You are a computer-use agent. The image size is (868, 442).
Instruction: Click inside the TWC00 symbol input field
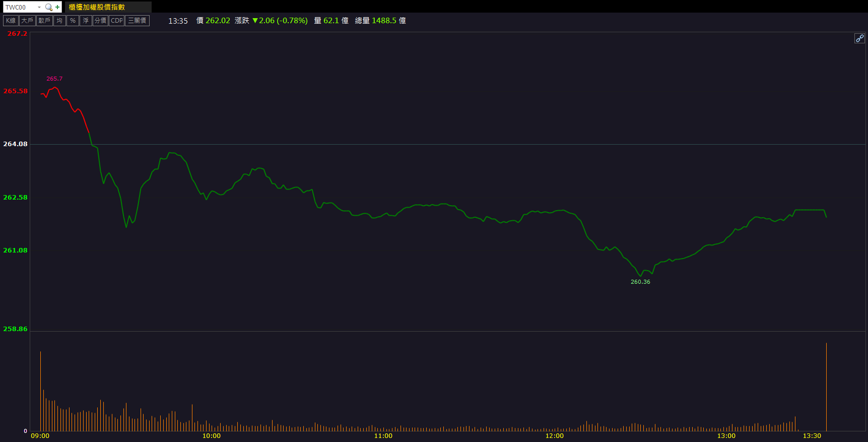(20, 7)
